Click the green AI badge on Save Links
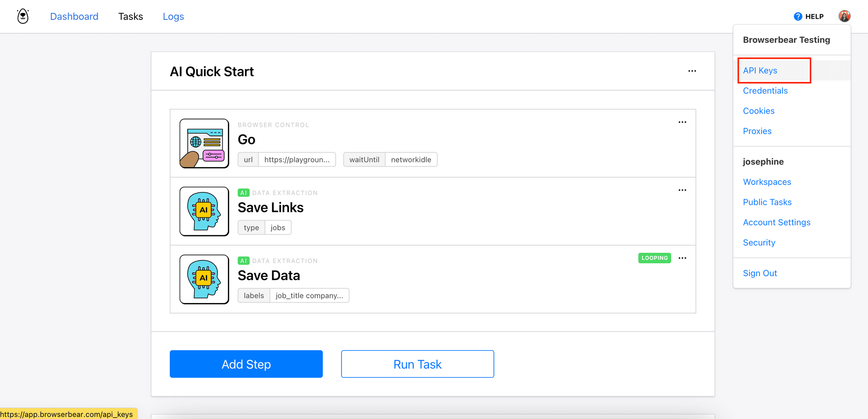This screenshot has width=868, height=419. tap(243, 192)
